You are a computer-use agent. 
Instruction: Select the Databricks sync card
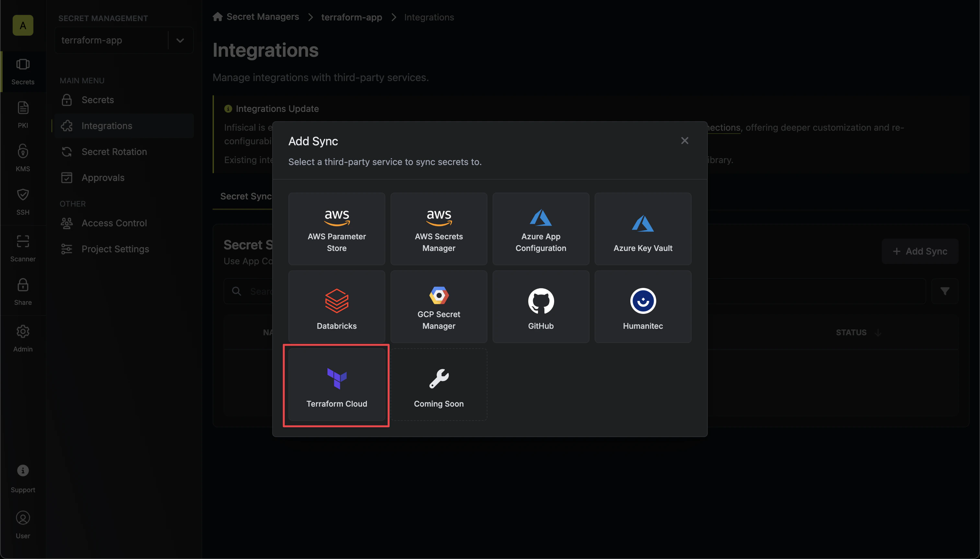pyautogui.click(x=336, y=307)
